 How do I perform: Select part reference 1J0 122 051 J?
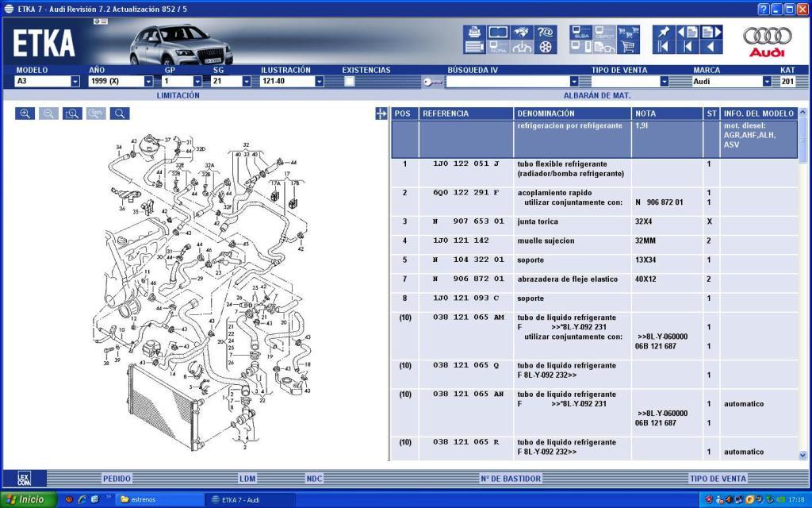[466, 164]
